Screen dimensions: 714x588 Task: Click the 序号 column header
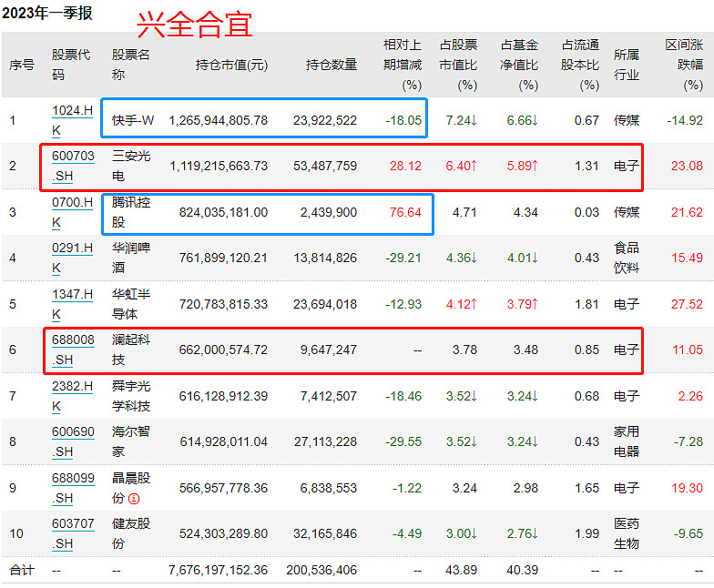click(22, 65)
